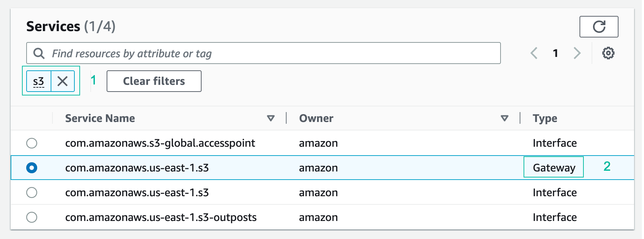Select the s3-outposts radio button
Screen dimensions: 644x239
tap(32, 217)
